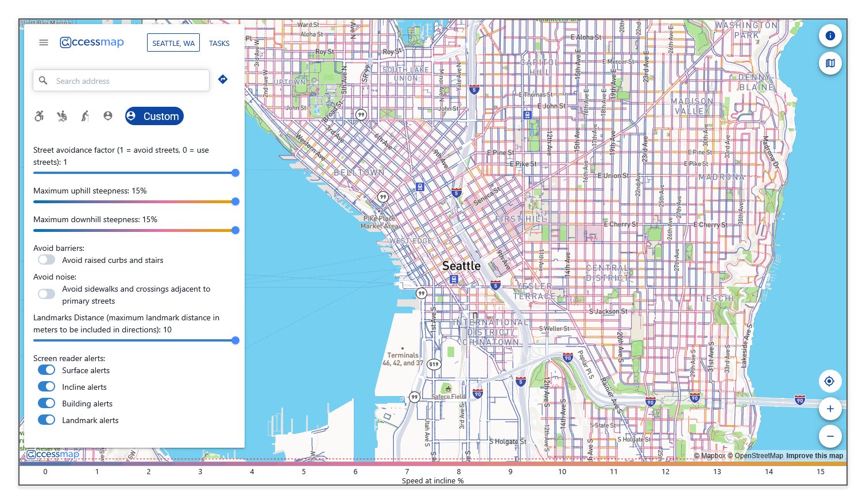Select the wheelchair profile icon
Image resolution: width=866 pixels, height=504 pixels.
pos(39,115)
